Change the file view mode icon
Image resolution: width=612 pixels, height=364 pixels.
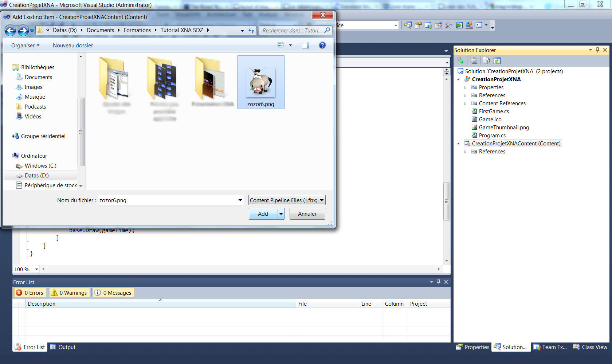(x=280, y=45)
